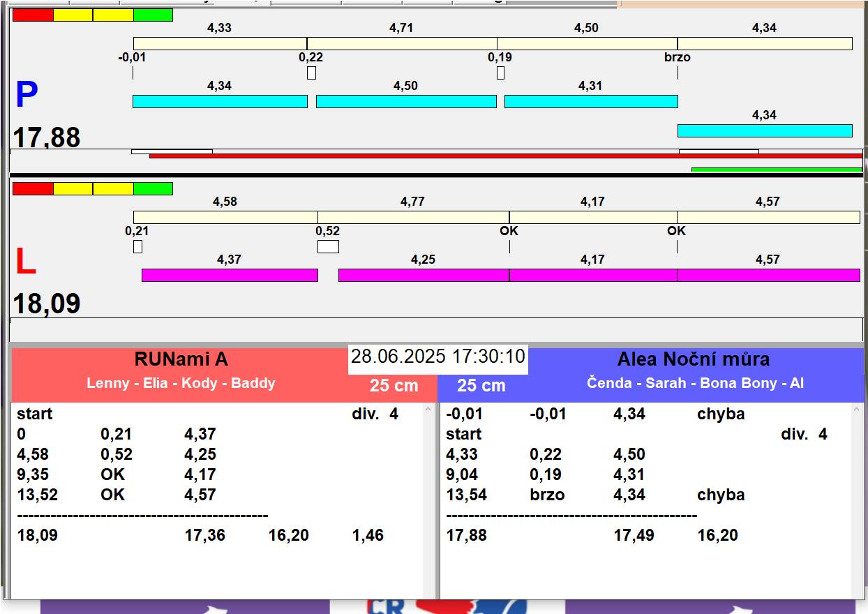This screenshot has width=868, height=614.
Task: Click the 17,49 value in Alea totals row
Action: pos(634,535)
